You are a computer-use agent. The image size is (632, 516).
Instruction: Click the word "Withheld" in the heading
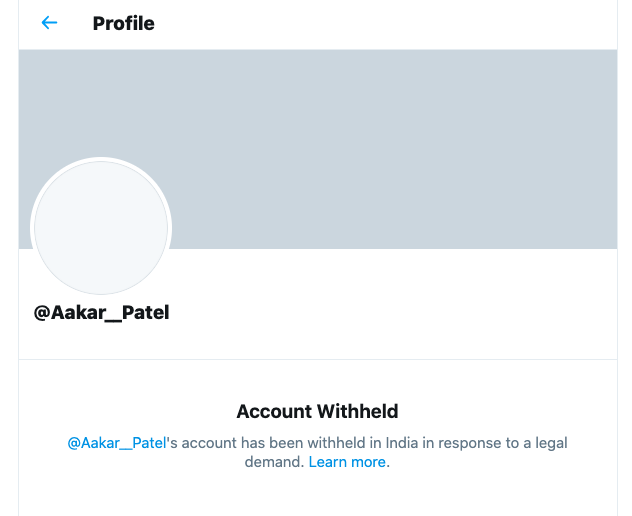357,411
